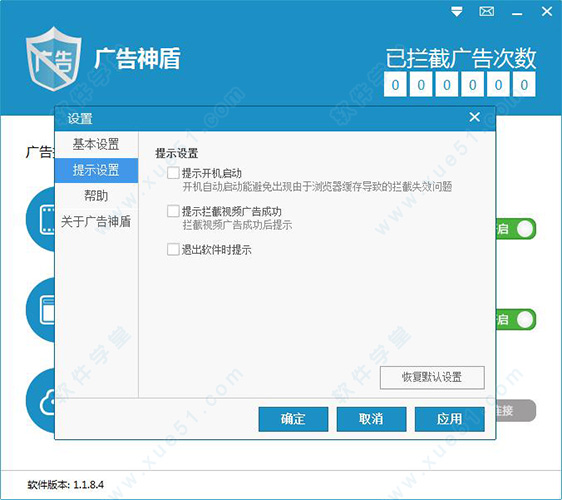The height and width of the screenshot is (500, 562).
Task: Click the first digit of blocked counter
Action: tap(395, 85)
